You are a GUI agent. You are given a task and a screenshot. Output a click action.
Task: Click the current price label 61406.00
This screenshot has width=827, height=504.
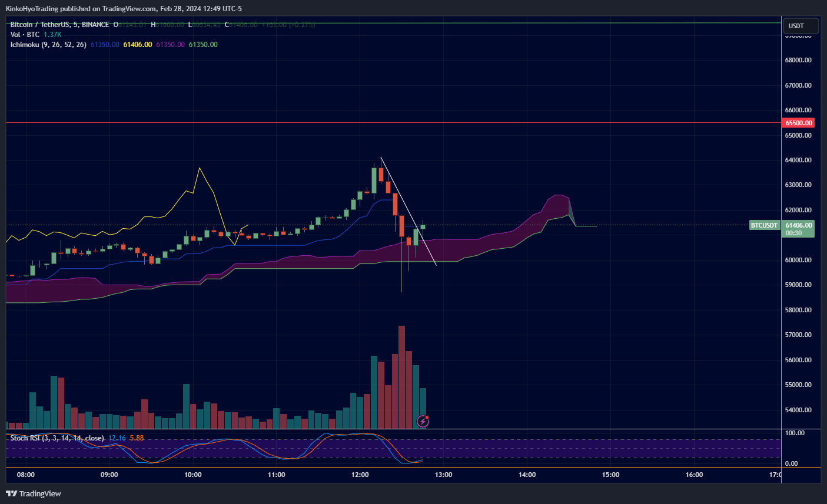pyautogui.click(x=799, y=225)
